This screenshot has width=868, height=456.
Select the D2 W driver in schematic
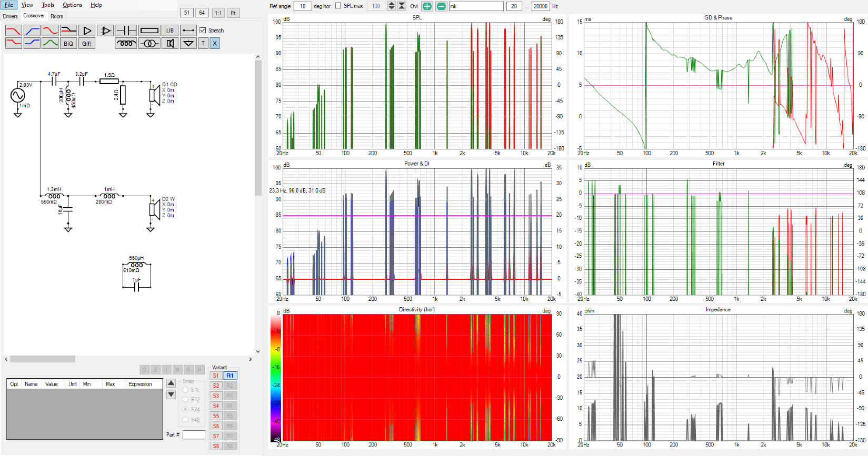tap(155, 209)
